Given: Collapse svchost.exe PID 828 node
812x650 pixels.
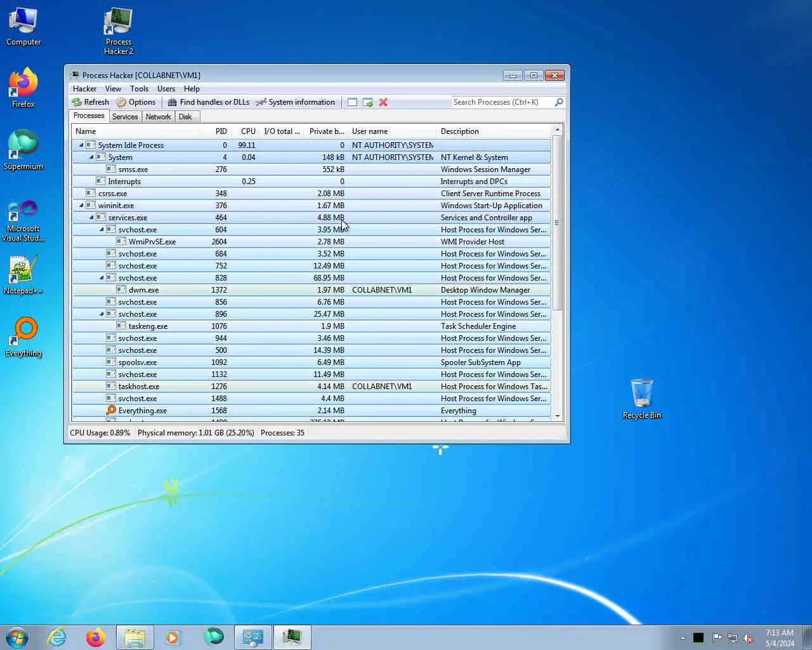Looking at the screenshot, I should (101, 278).
